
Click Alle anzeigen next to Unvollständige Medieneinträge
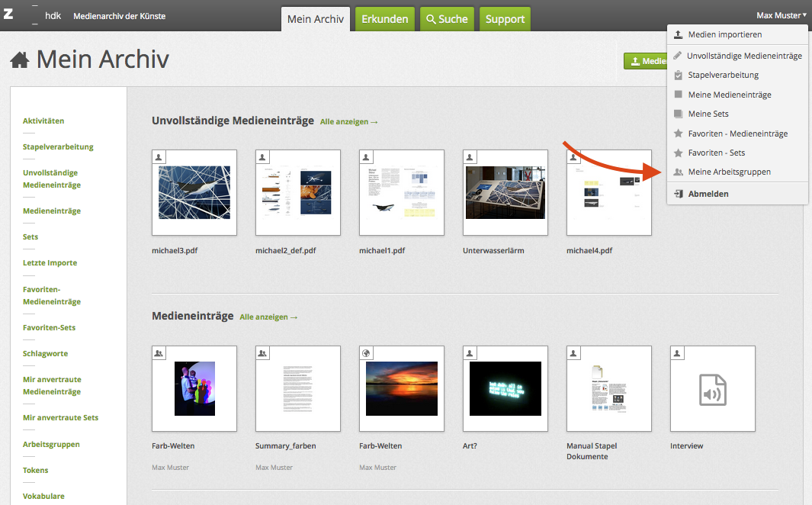(x=348, y=121)
